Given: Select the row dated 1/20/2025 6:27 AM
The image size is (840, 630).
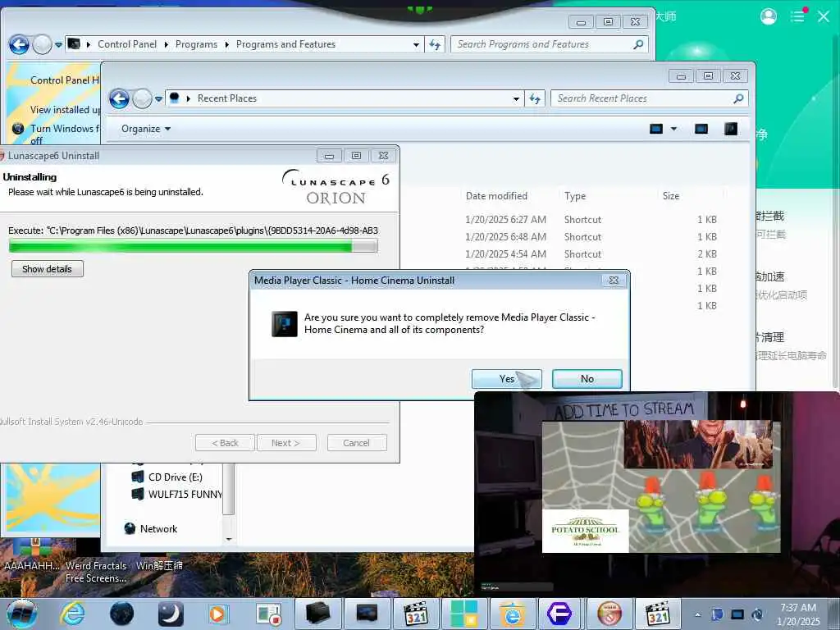Looking at the screenshot, I should pyautogui.click(x=591, y=220).
